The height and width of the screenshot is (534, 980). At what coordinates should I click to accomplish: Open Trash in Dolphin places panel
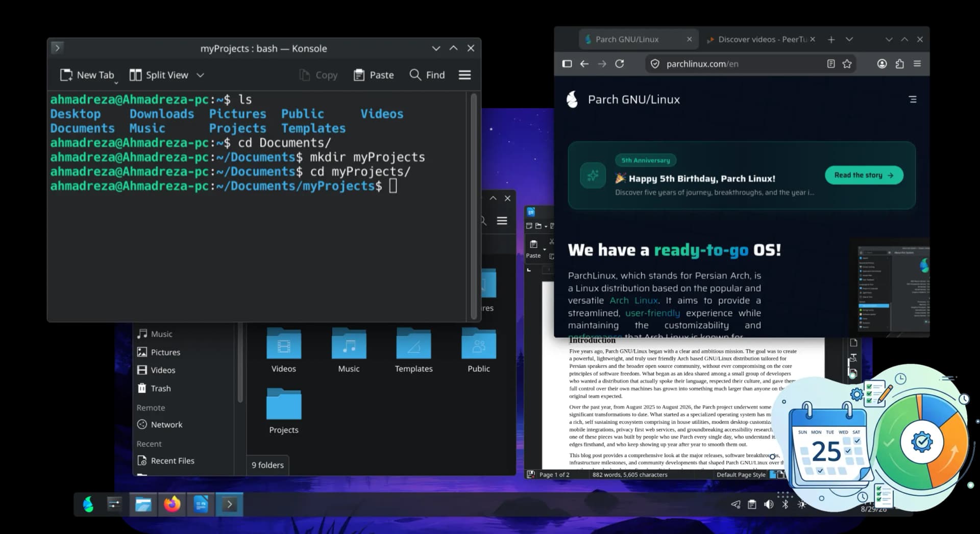click(x=154, y=389)
